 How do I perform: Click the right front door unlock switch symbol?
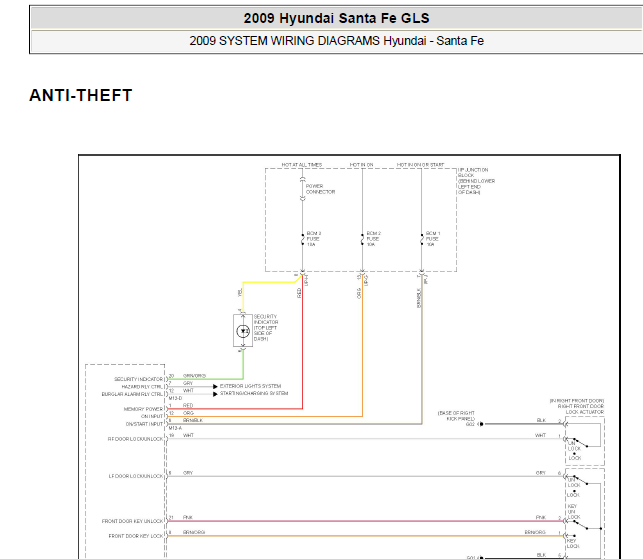pos(579,443)
